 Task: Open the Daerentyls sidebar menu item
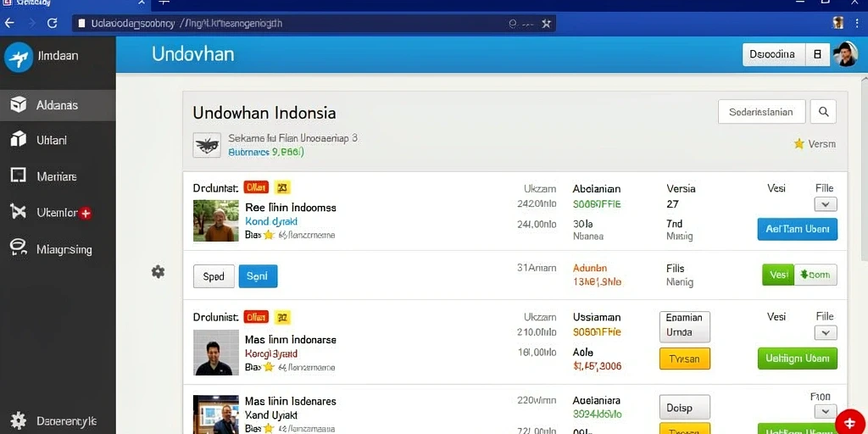coord(58,420)
